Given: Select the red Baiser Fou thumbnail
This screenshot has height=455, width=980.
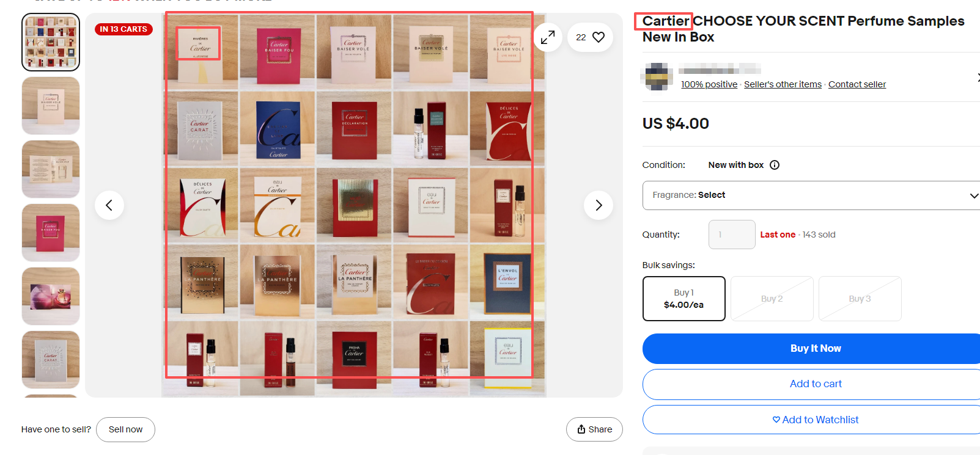Looking at the screenshot, I should point(51,233).
